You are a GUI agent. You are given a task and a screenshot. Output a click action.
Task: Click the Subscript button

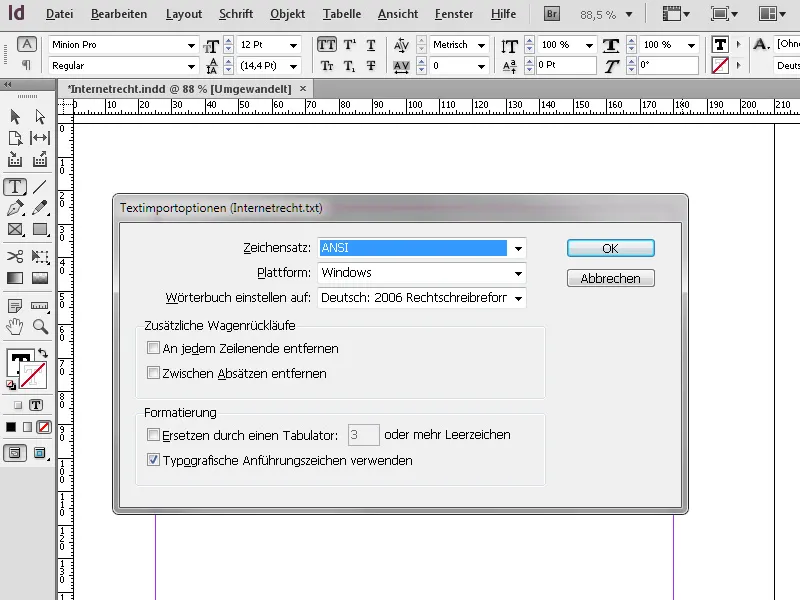[x=349, y=66]
